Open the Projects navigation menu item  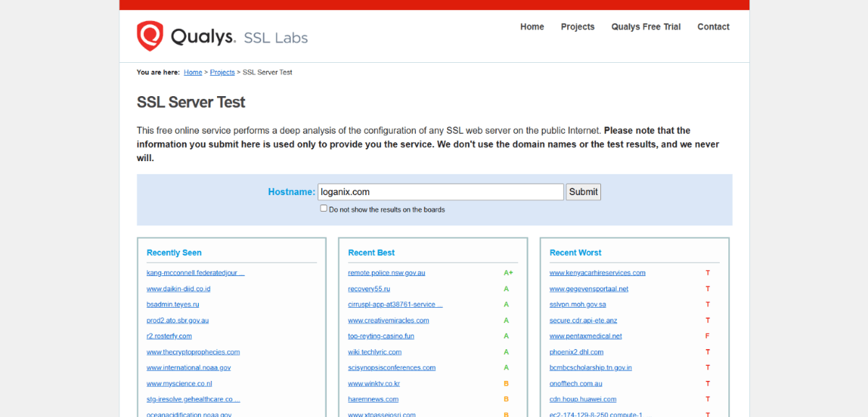[578, 27]
